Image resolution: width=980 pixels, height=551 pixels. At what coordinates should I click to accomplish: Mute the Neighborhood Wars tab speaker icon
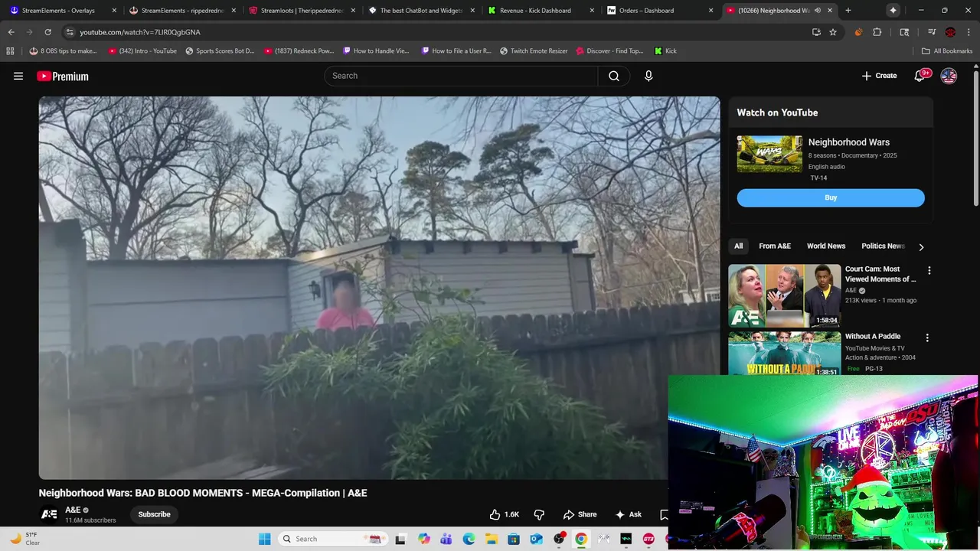(817, 11)
